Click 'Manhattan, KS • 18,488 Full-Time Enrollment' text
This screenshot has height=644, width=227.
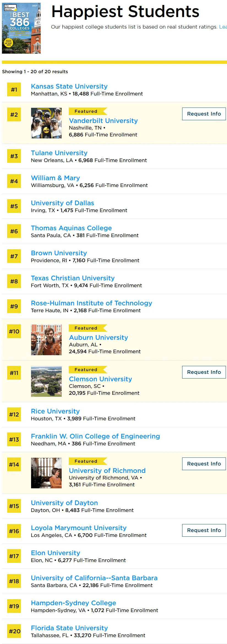[x=87, y=94]
